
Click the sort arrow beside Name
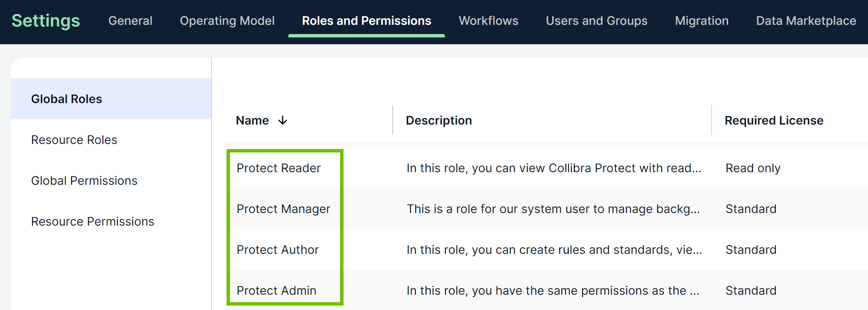pos(282,120)
